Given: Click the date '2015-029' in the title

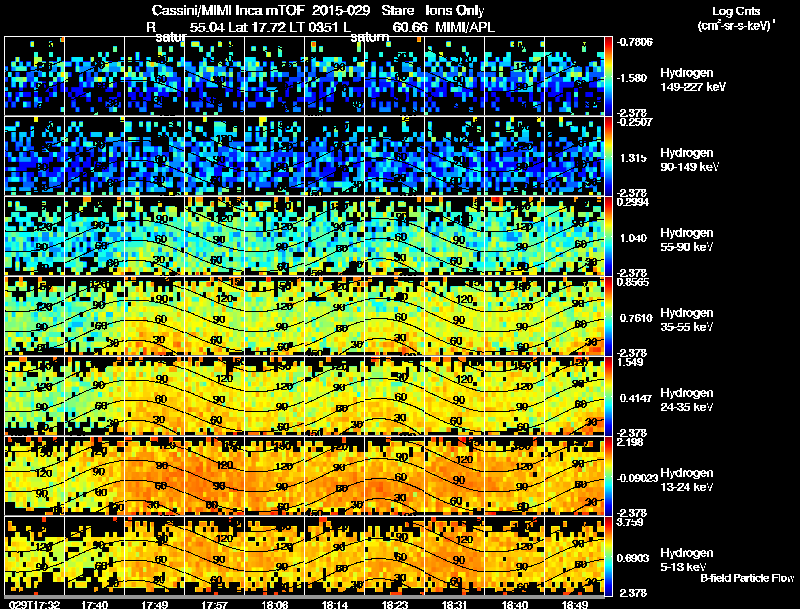Looking at the screenshot, I should 341,10.
